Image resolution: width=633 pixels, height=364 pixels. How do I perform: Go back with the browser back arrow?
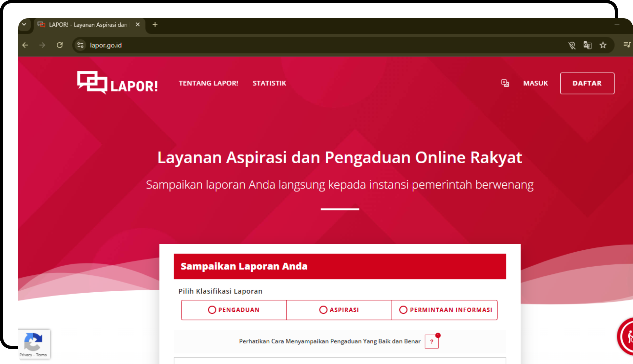coord(25,45)
